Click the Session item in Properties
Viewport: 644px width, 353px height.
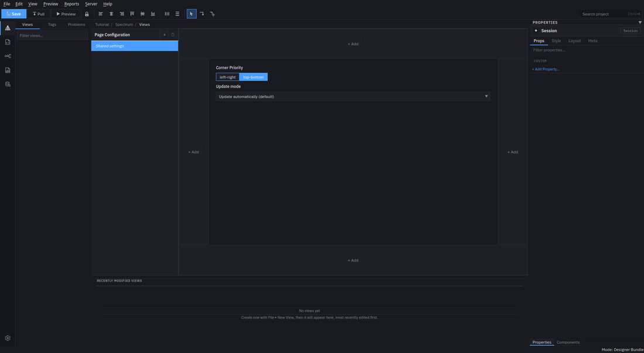click(549, 31)
